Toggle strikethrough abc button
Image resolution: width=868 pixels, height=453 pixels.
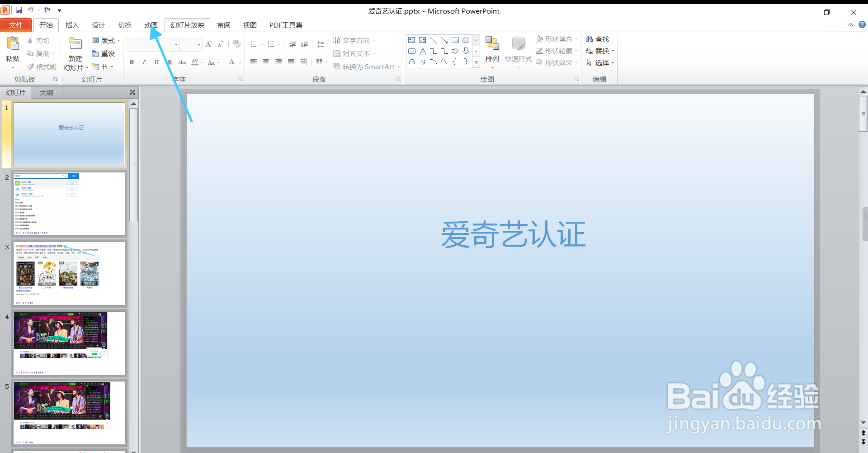point(182,62)
